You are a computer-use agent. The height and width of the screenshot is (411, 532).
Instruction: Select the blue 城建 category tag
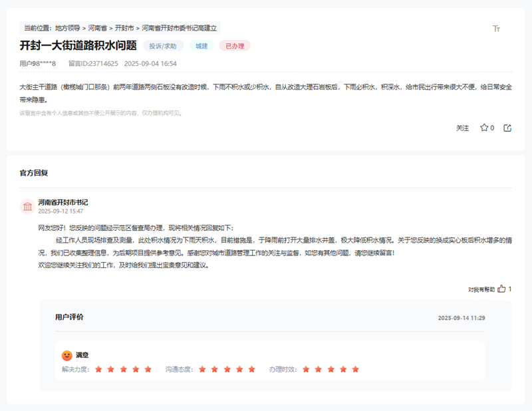point(201,46)
